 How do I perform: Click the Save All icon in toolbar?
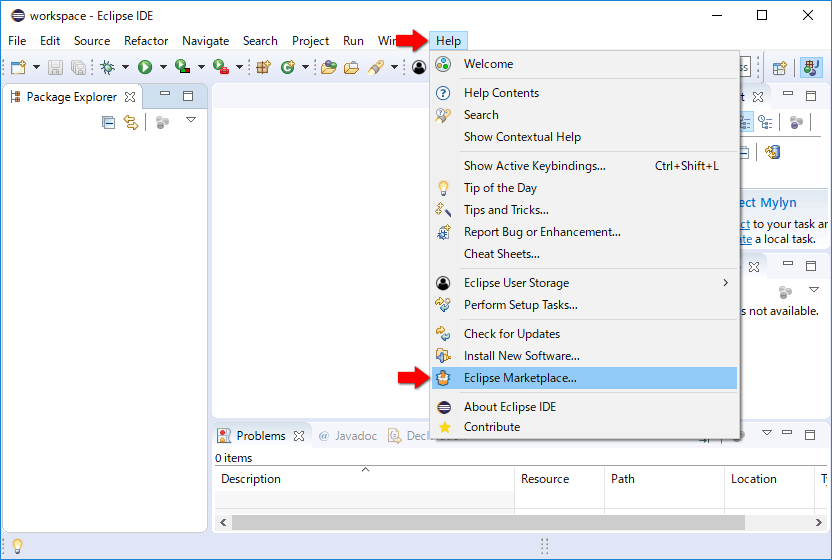78,67
